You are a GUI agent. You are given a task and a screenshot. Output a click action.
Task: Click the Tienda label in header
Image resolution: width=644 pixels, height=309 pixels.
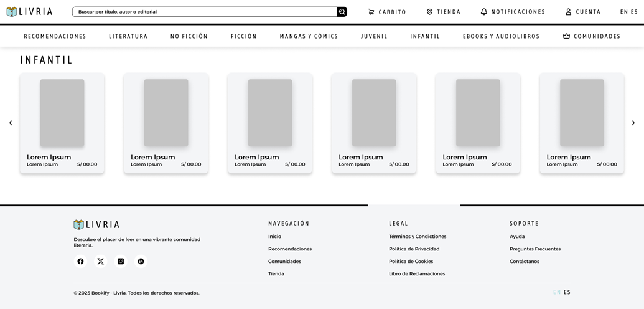pyautogui.click(x=449, y=12)
